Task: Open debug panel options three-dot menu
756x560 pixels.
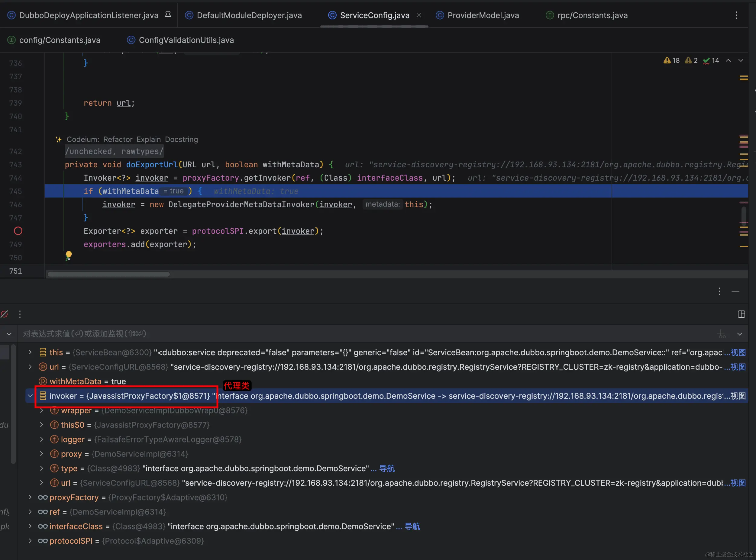Action: click(x=719, y=291)
